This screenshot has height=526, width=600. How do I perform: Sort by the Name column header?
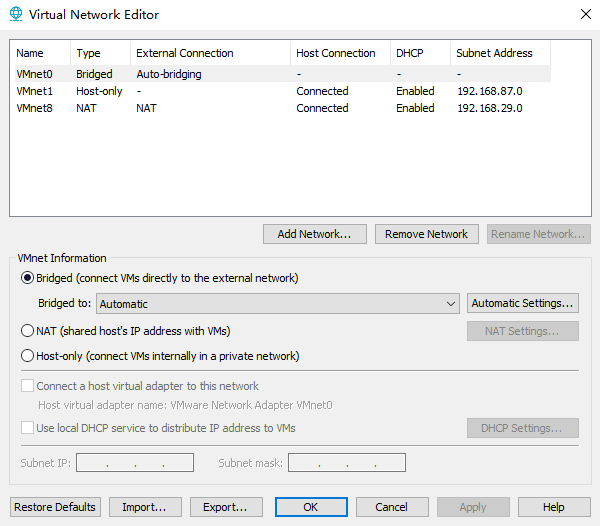tap(30, 53)
